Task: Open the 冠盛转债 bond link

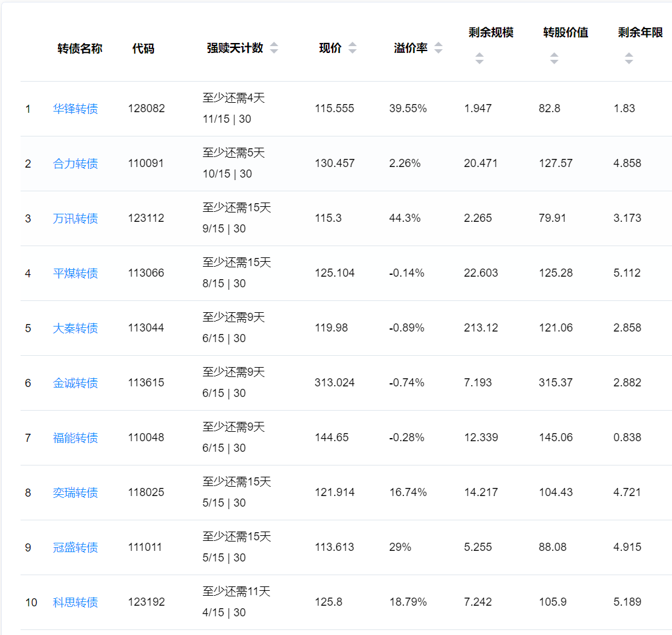Action: point(75,548)
